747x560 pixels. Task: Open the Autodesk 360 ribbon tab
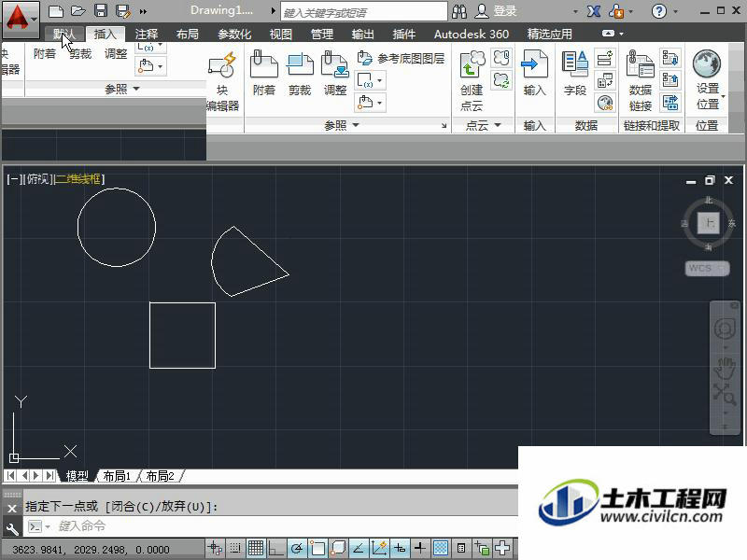[472, 34]
